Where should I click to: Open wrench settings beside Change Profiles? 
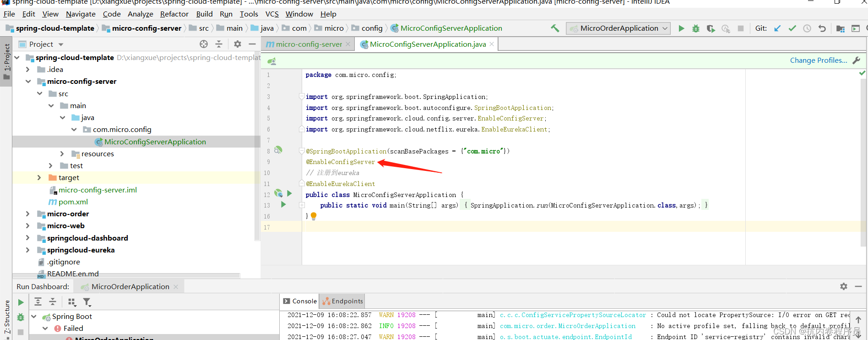pyautogui.click(x=857, y=60)
